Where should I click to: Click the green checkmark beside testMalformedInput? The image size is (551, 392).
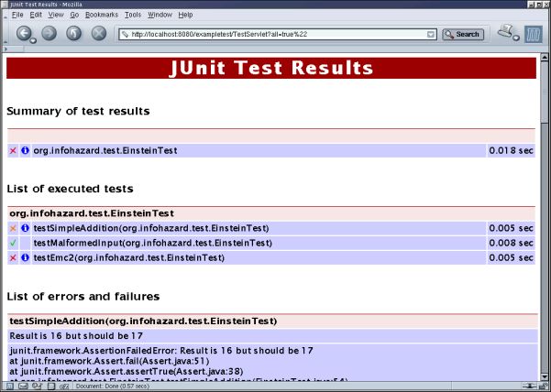click(13, 243)
